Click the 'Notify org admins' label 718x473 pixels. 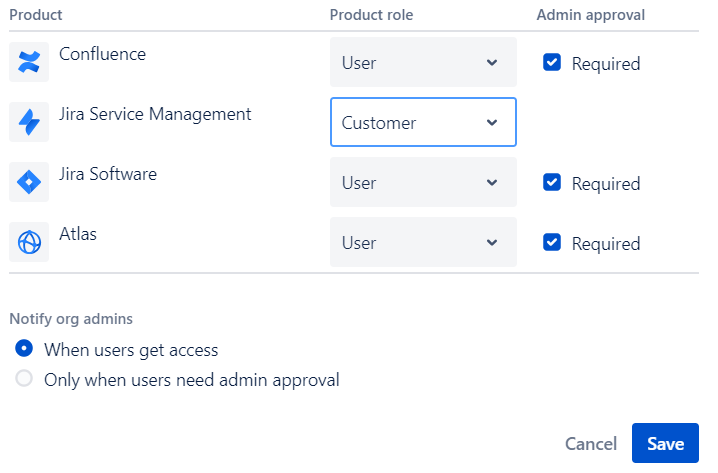click(71, 319)
